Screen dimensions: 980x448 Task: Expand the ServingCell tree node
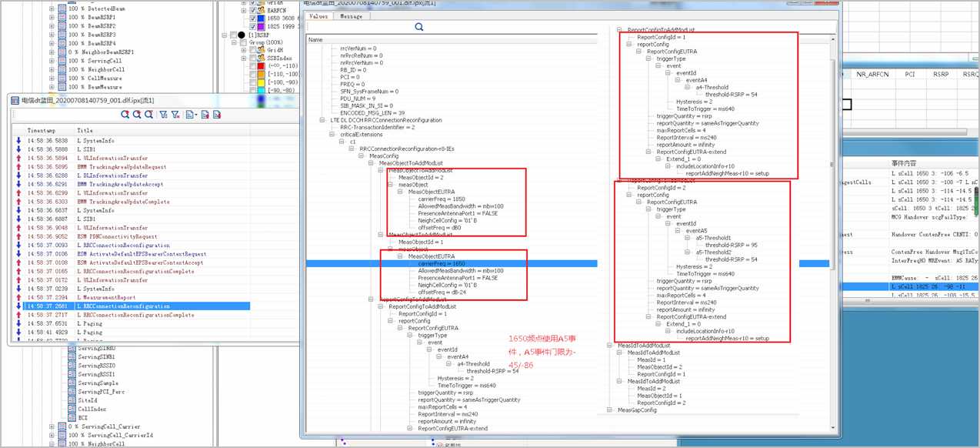tap(52, 61)
